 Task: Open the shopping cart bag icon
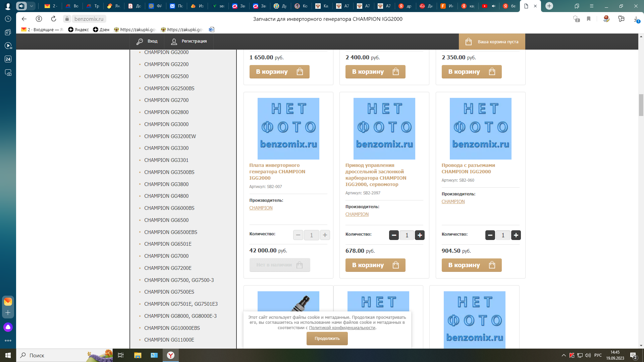(469, 42)
